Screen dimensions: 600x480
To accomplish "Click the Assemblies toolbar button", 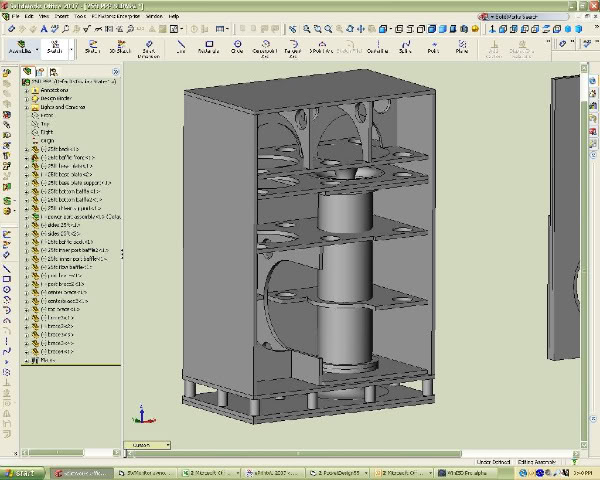I will (20, 47).
